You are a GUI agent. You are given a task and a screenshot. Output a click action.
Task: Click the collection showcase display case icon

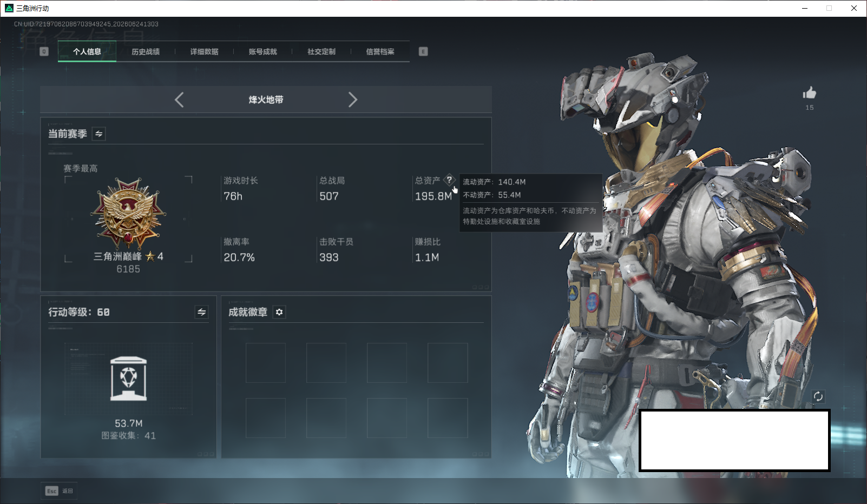[128, 379]
